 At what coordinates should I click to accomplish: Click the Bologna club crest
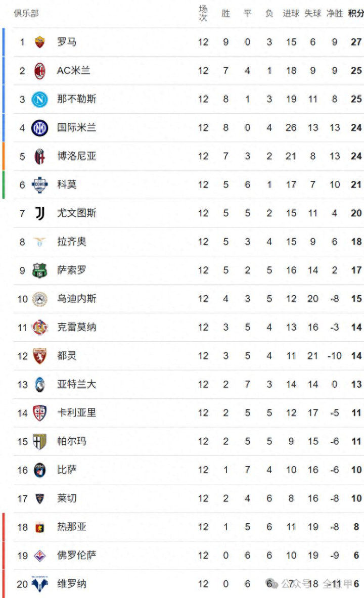[x=39, y=156]
